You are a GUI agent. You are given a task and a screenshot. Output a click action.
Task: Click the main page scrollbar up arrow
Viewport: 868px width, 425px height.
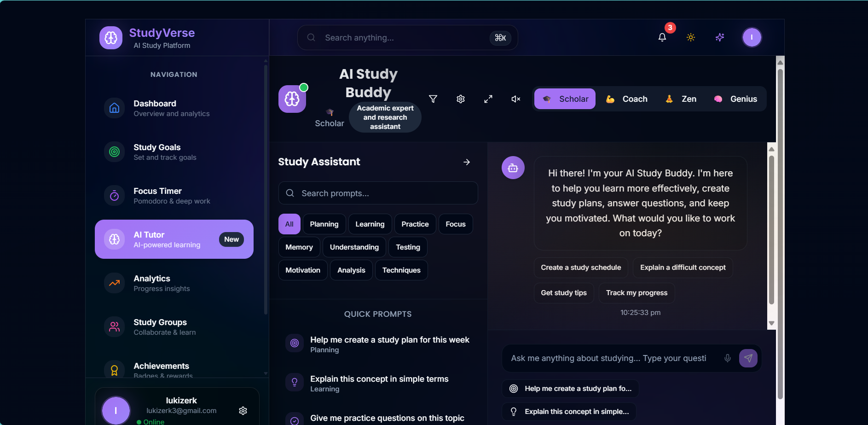coord(780,62)
